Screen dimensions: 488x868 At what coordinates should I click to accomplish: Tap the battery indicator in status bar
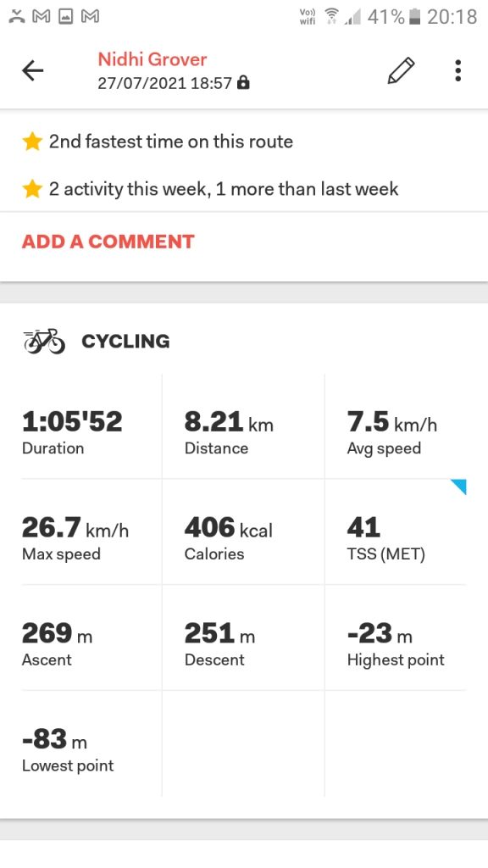(414, 17)
